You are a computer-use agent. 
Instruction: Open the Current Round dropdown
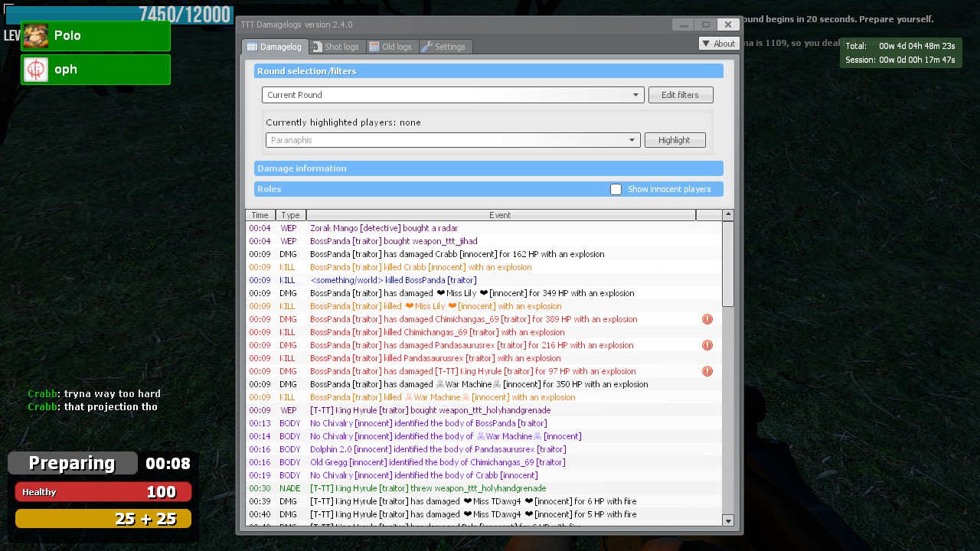click(x=452, y=95)
